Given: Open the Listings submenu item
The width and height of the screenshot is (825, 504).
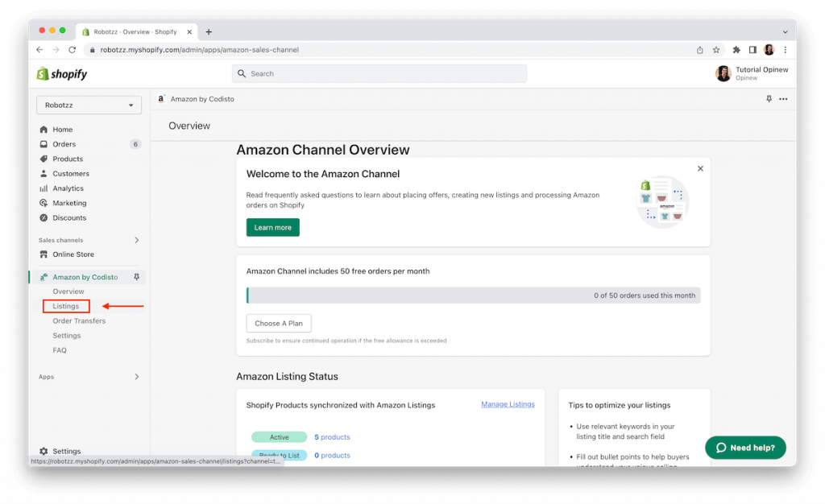Looking at the screenshot, I should coord(66,306).
